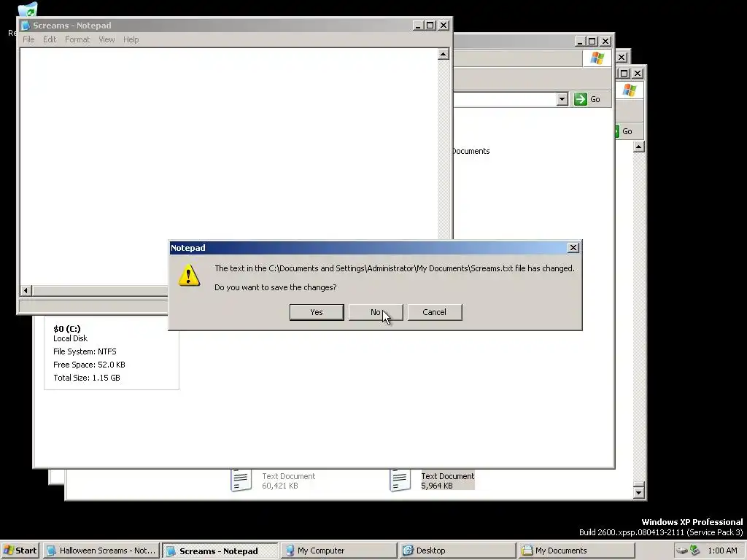Click the selected Text Document 5,964 KB label
This screenshot has height=560, width=747.
(x=447, y=481)
